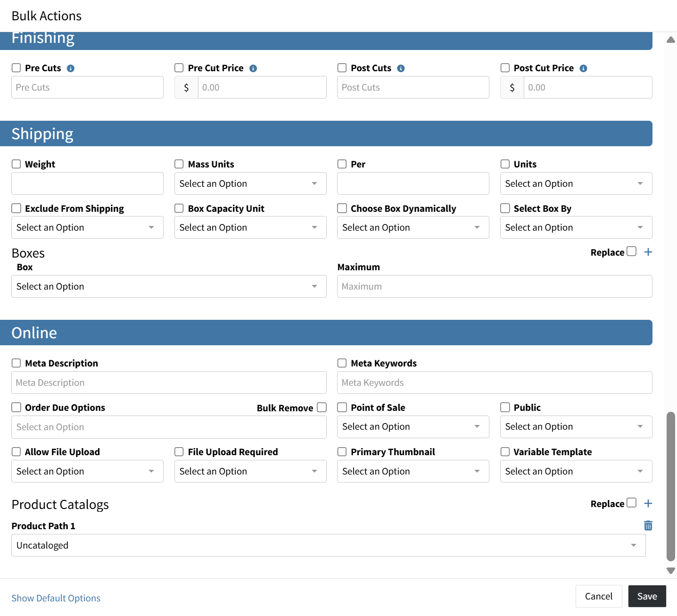Open the Units dropdown

click(576, 183)
